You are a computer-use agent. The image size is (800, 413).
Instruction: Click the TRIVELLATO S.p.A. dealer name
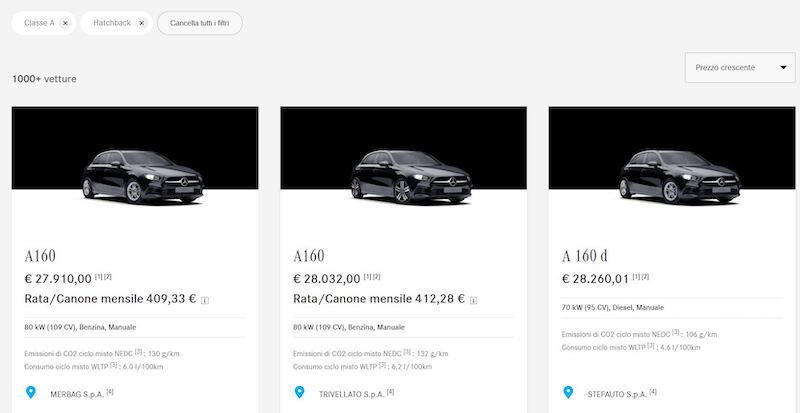[x=351, y=394]
